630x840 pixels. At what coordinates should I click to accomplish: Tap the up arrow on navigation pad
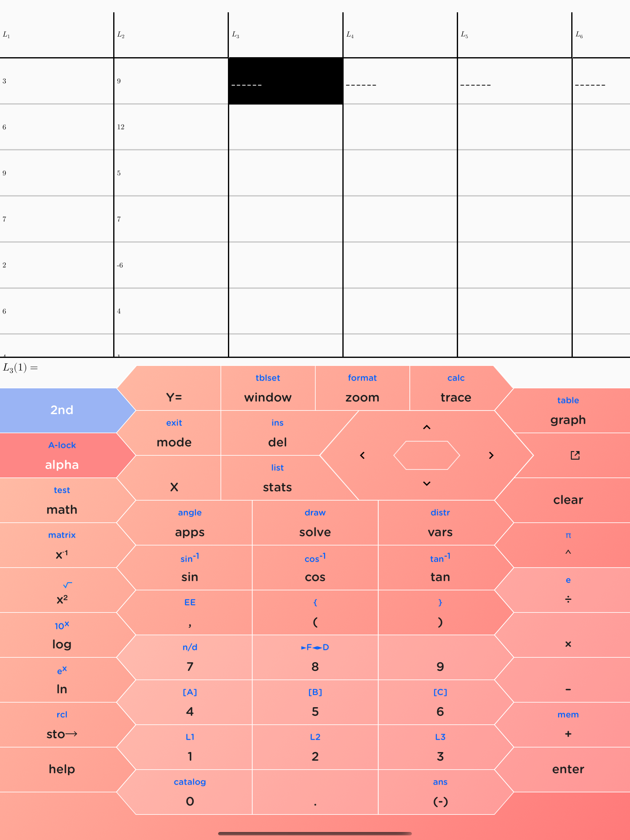click(x=427, y=427)
